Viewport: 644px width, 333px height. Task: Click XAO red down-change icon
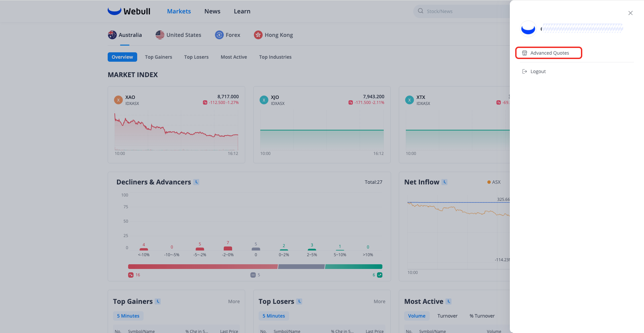(x=205, y=103)
